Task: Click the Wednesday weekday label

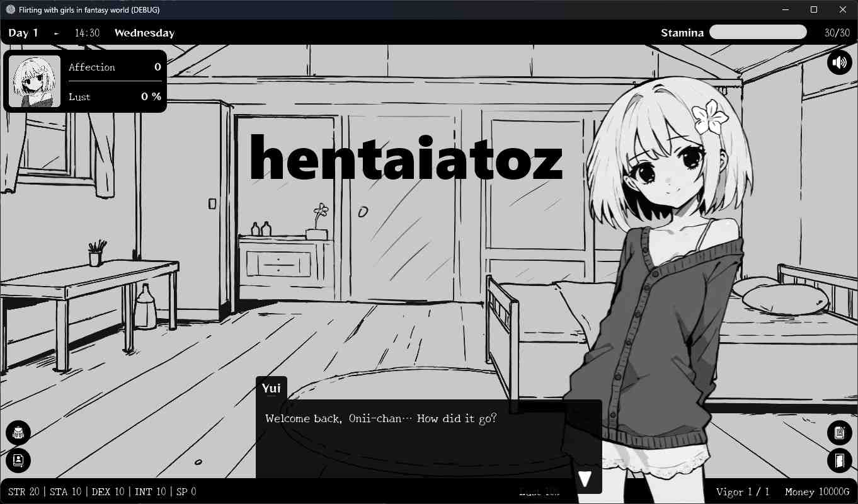Action: point(144,33)
